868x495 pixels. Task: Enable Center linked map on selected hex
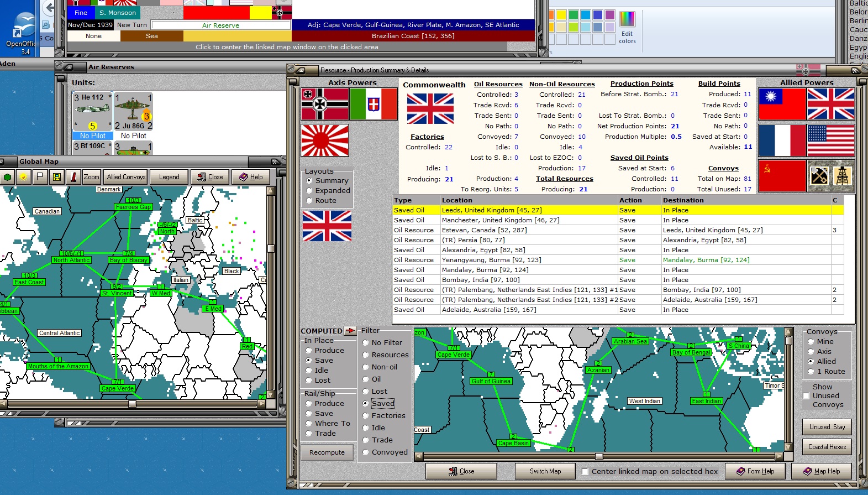click(585, 472)
